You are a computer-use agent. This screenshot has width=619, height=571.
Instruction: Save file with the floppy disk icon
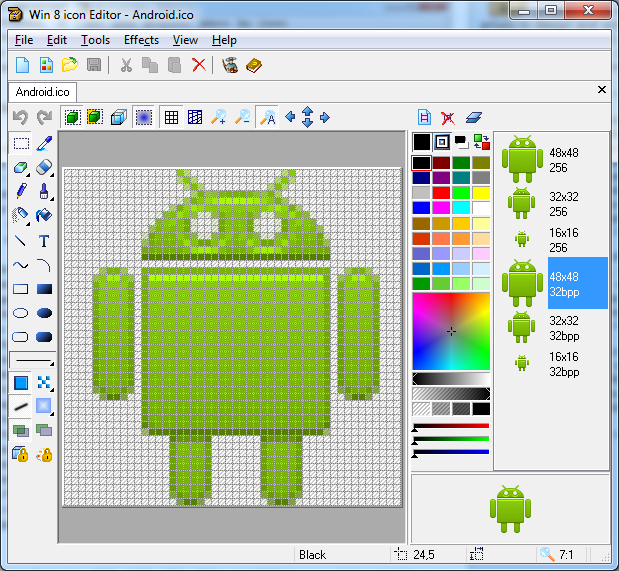click(x=94, y=65)
